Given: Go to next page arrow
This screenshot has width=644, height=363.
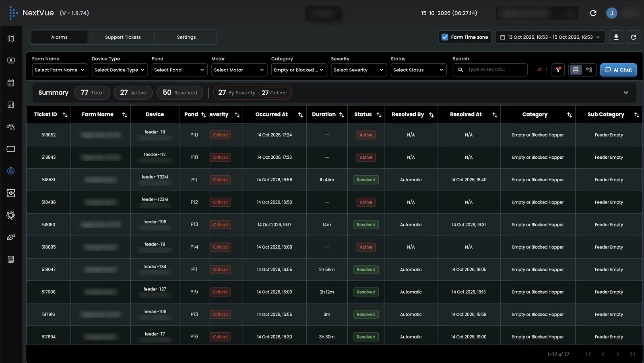Looking at the screenshot, I should coord(618,354).
